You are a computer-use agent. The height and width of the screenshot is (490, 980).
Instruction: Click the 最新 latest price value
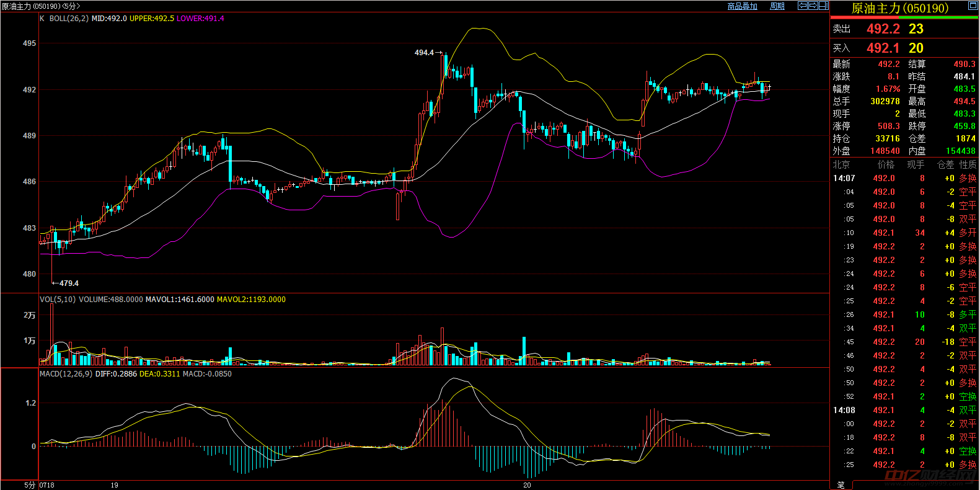[x=889, y=64]
